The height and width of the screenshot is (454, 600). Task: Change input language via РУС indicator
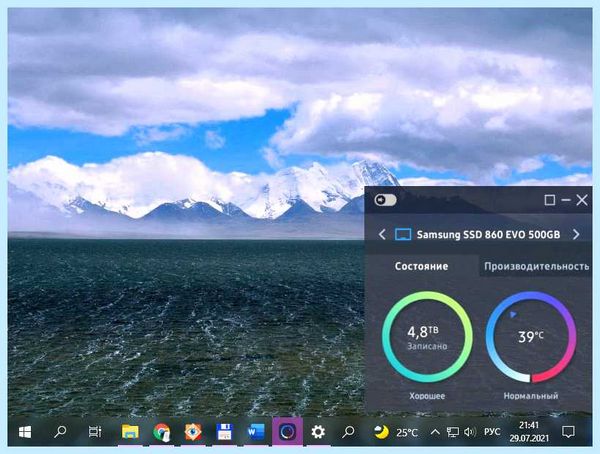point(492,432)
